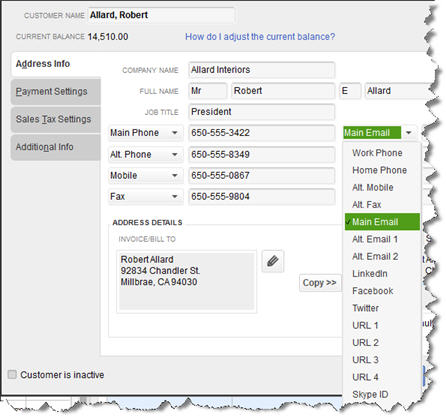The image size is (446, 417).
Task: Open the adjust current balance help link
Action: (x=260, y=37)
